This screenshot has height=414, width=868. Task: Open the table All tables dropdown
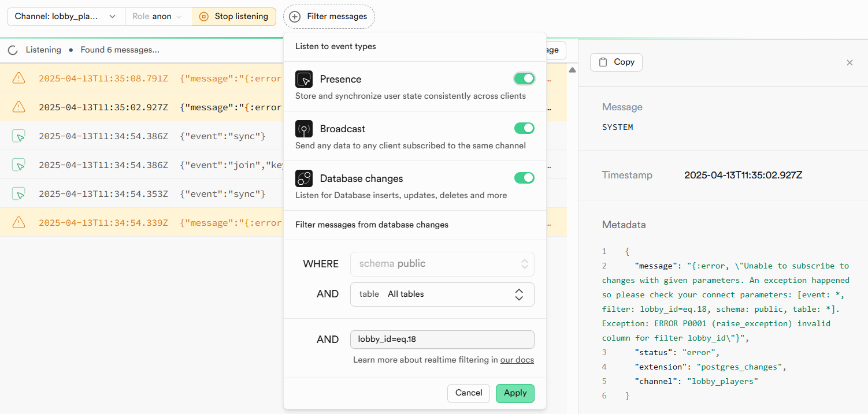coord(442,294)
